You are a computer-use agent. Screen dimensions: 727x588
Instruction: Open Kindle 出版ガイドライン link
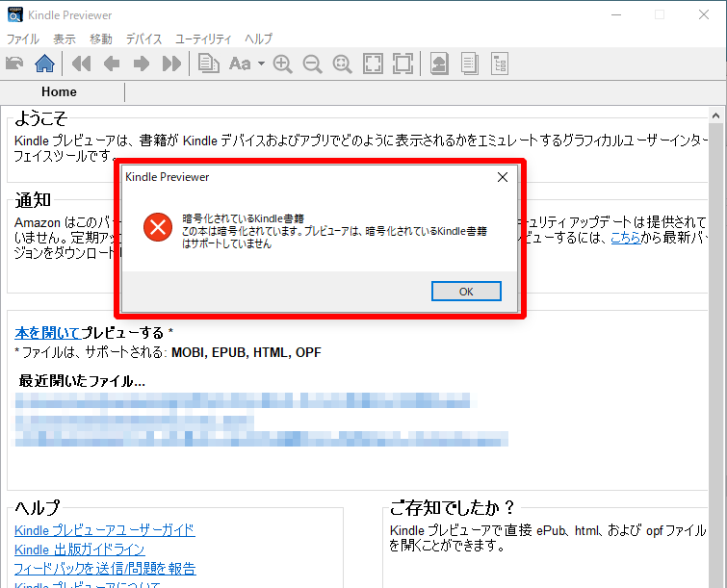pyautogui.click(x=80, y=550)
